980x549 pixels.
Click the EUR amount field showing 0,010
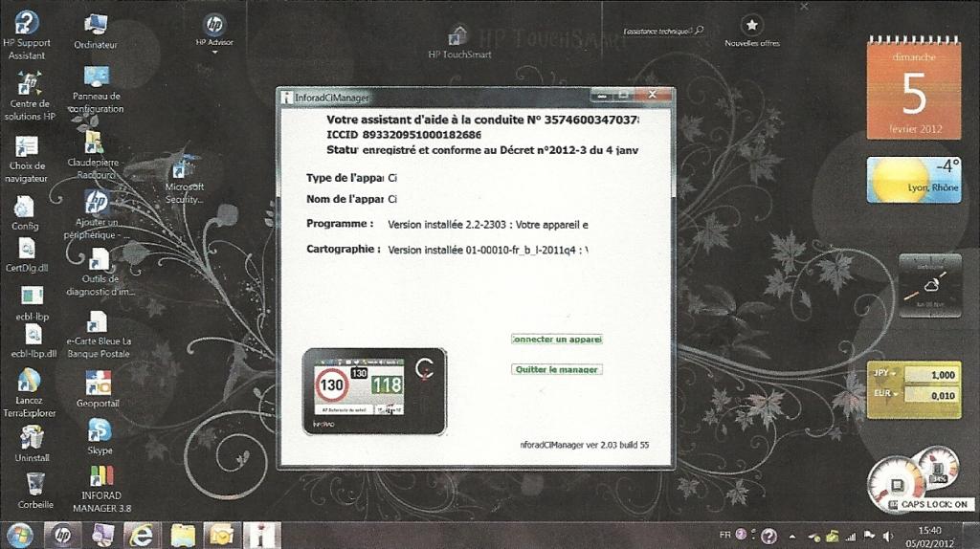pyautogui.click(x=930, y=395)
